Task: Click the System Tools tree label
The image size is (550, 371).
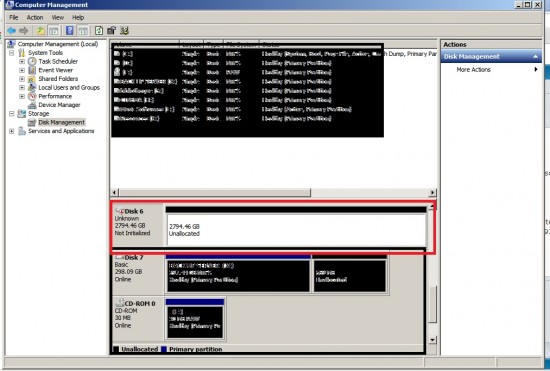Action: tap(45, 53)
